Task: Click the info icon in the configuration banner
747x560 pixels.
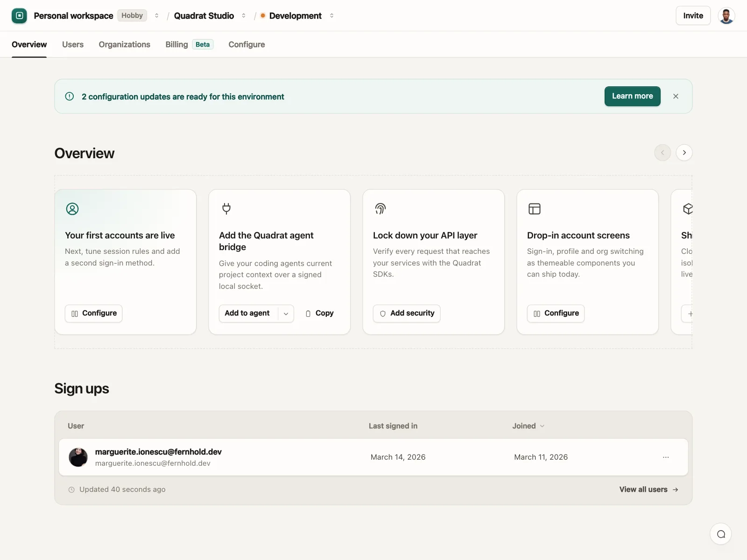Action: click(70, 96)
